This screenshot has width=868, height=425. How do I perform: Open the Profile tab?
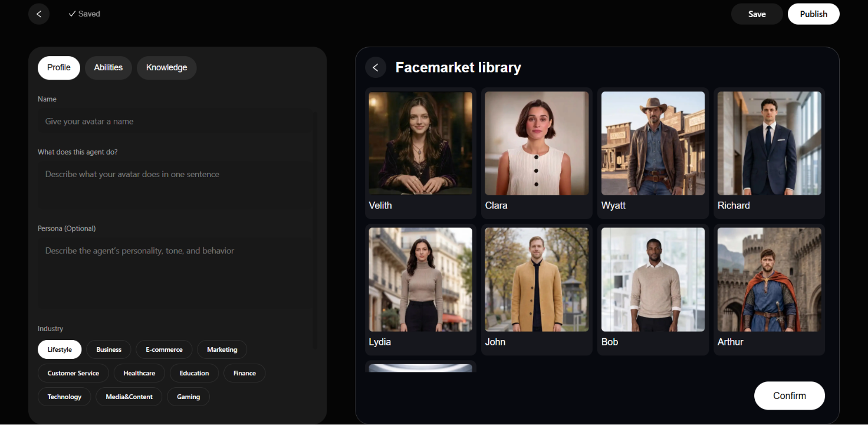pyautogui.click(x=59, y=68)
